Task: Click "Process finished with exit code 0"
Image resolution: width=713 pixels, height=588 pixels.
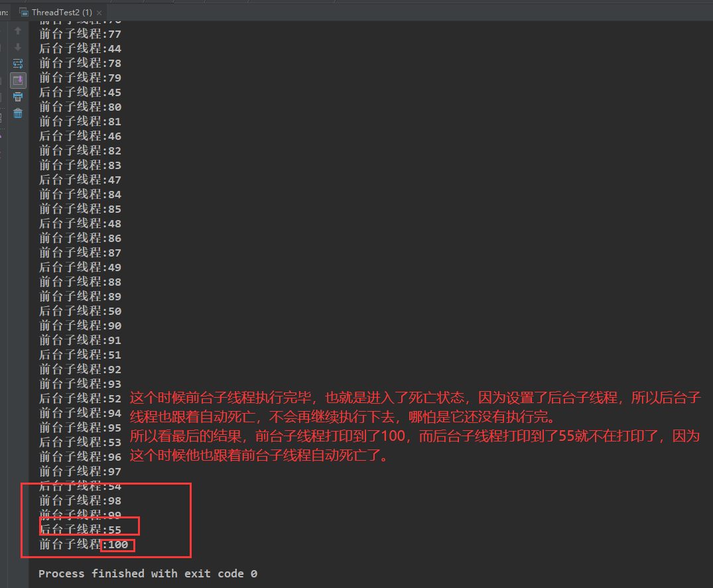Action: point(148,573)
